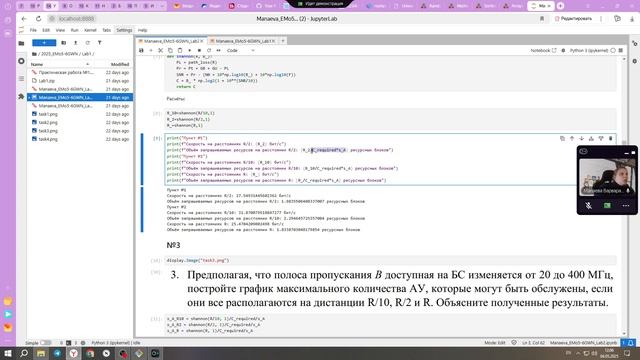Reload the browser page
This screenshot has width=640, height=360.
point(38,19)
